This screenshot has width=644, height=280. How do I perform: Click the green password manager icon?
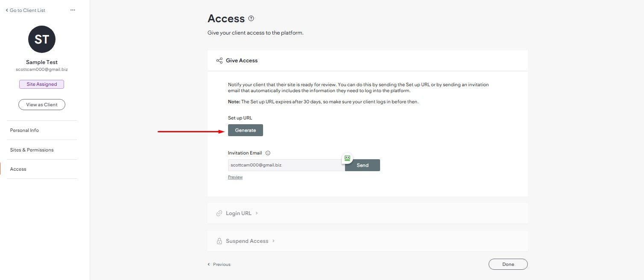click(347, 158)
